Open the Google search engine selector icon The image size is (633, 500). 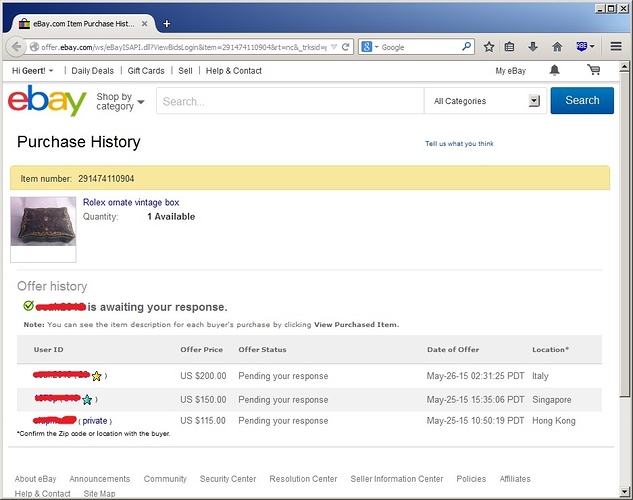tap(369, 47)
